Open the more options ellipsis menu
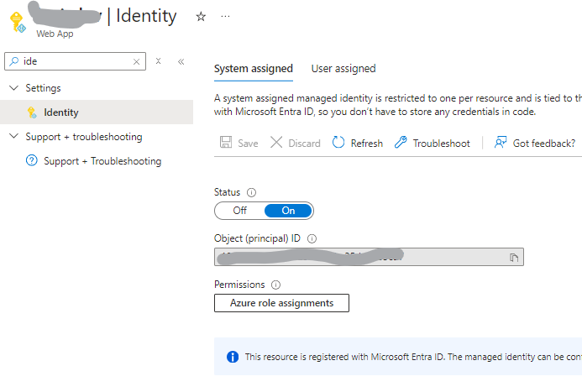 point(225,16)
